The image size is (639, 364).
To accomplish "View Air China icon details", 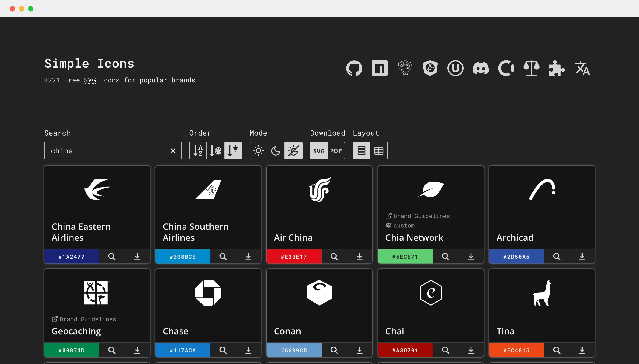I will 334,257.
